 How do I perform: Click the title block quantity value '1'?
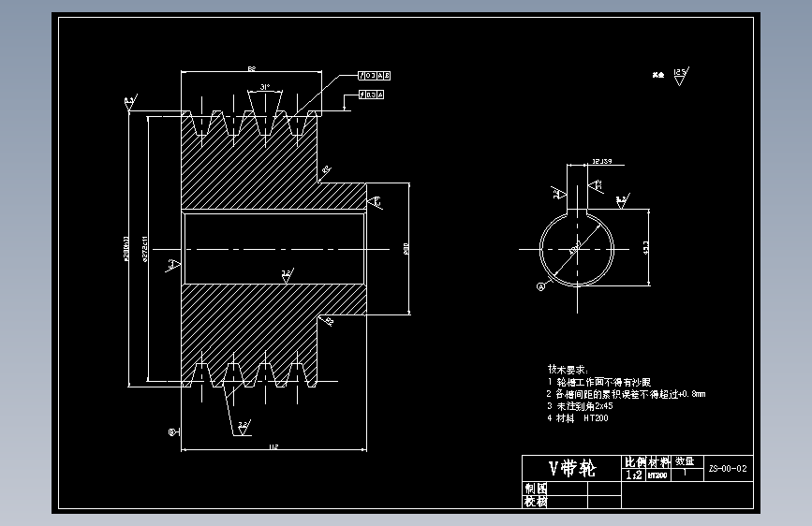pyautogui.click(x=686, y=473)
